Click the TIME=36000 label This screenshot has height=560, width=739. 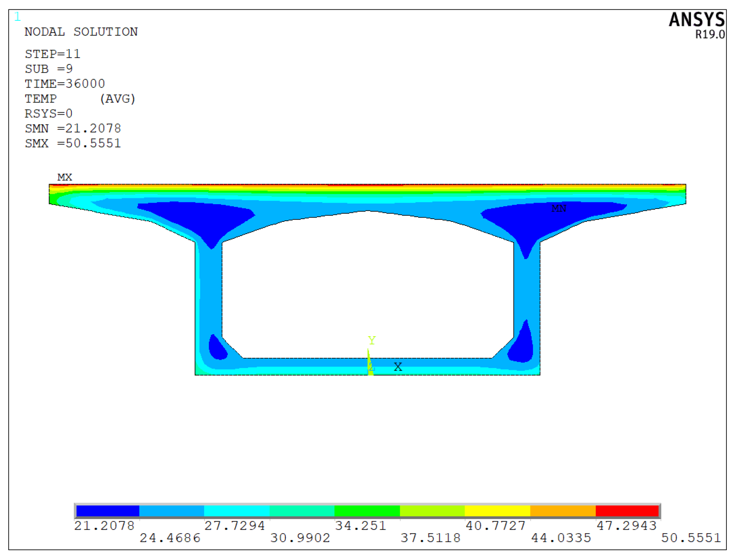tap(65, 84)
